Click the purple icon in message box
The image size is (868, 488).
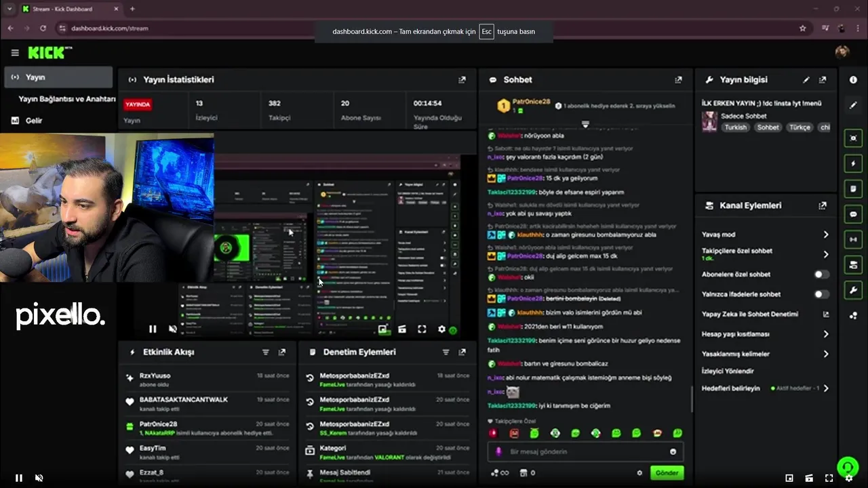coord(499,451)
